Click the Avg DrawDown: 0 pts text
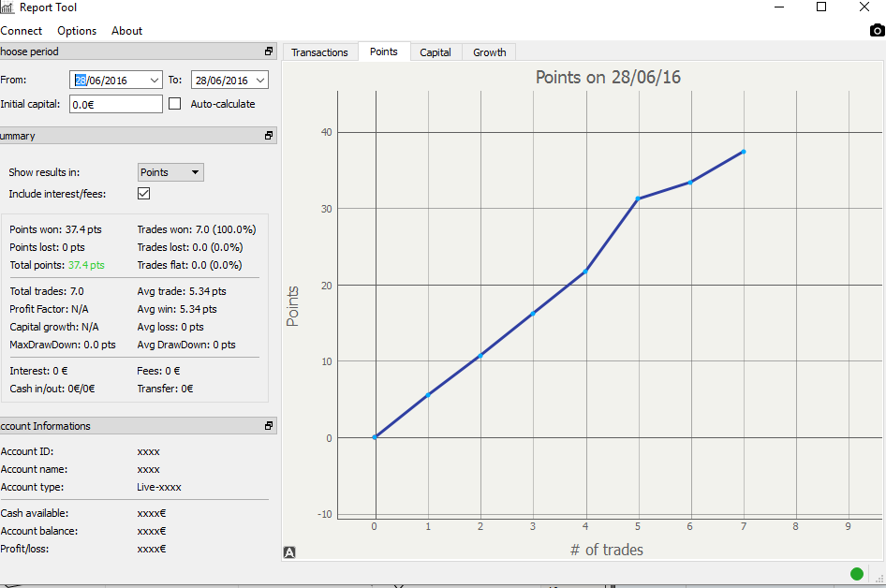 pyautogui.click(x=186, y=345)
